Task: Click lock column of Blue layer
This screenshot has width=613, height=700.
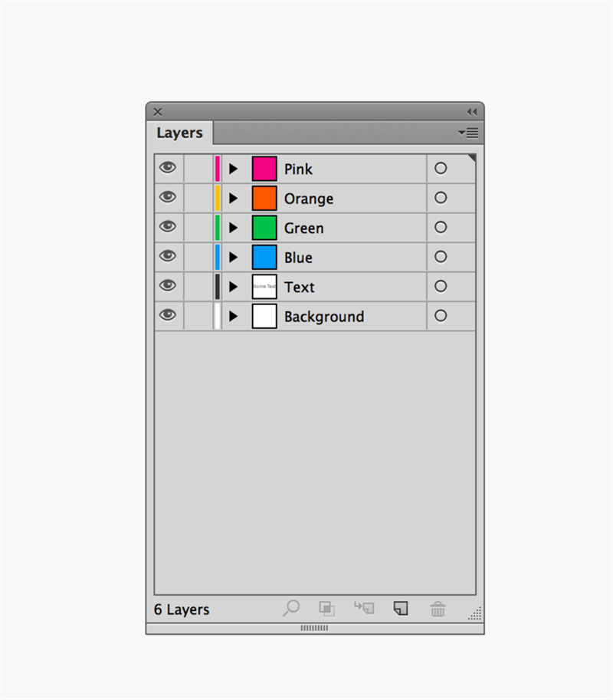Action: pyautogui.click(x=198, y=257)
